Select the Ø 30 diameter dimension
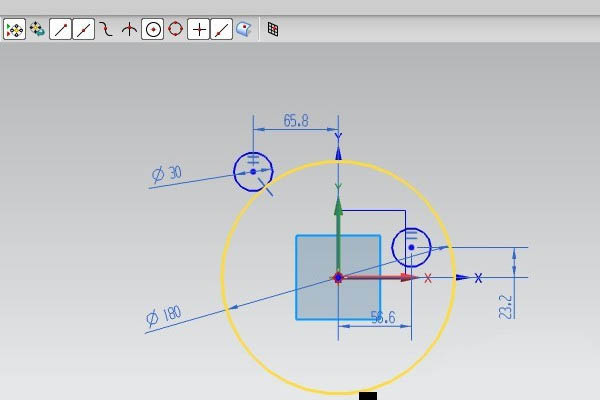600x400 pixels. click(167, 174)
